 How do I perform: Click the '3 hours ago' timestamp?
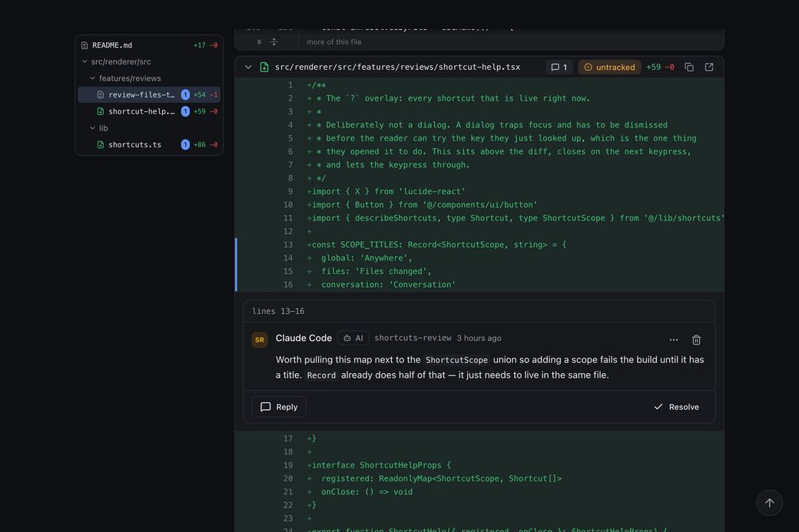(x=479, y=338)
